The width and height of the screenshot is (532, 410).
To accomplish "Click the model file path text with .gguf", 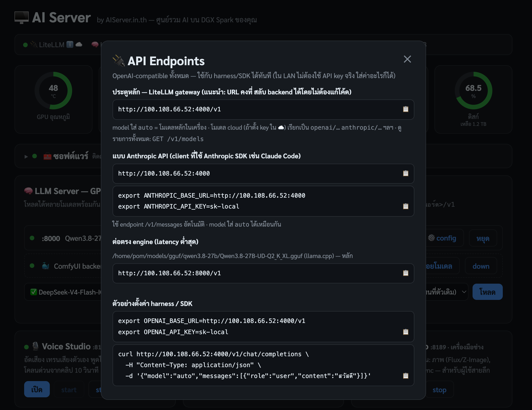I will point(223,256).
